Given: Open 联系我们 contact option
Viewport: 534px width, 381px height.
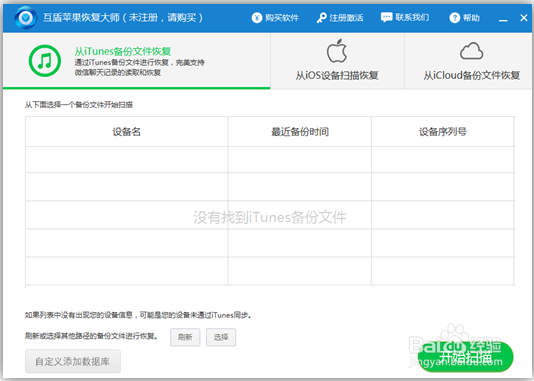Looking at the screenshot, I should 405,17.
